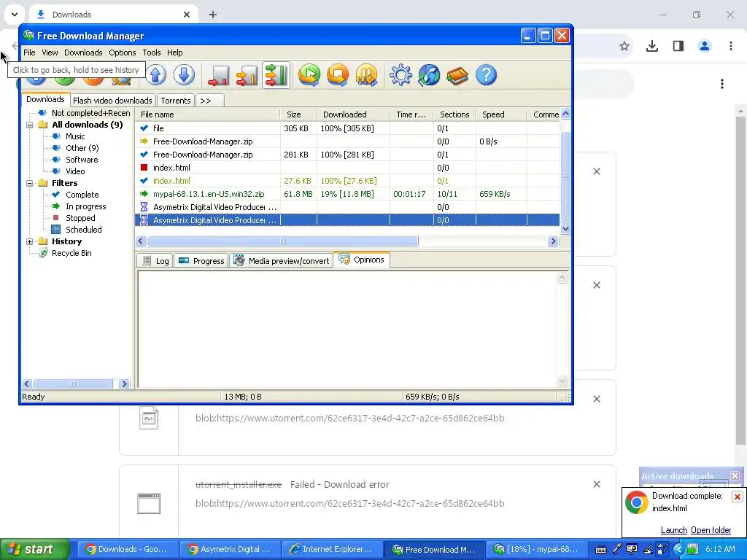Select the In progress filter
Image resolution: width=747 pixels, height=560 pixels.
(x=86, y=206)
